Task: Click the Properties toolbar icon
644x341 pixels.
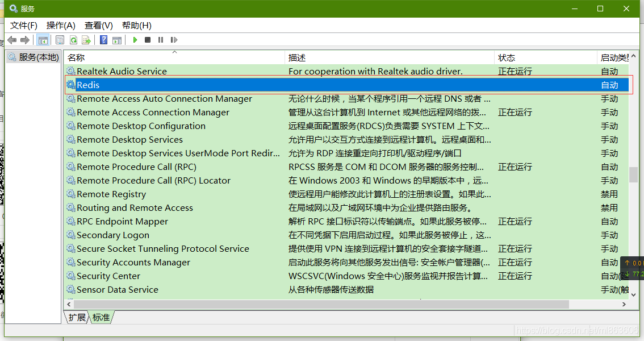Action: [60, 40]
